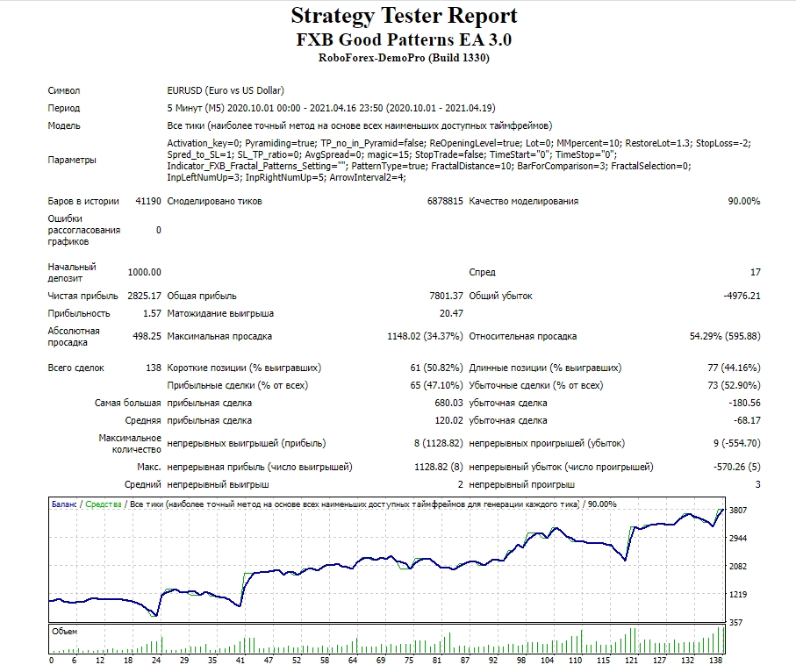796x672 pixels.
Task: Select the Средства legend label in chart
Action: 104,504
